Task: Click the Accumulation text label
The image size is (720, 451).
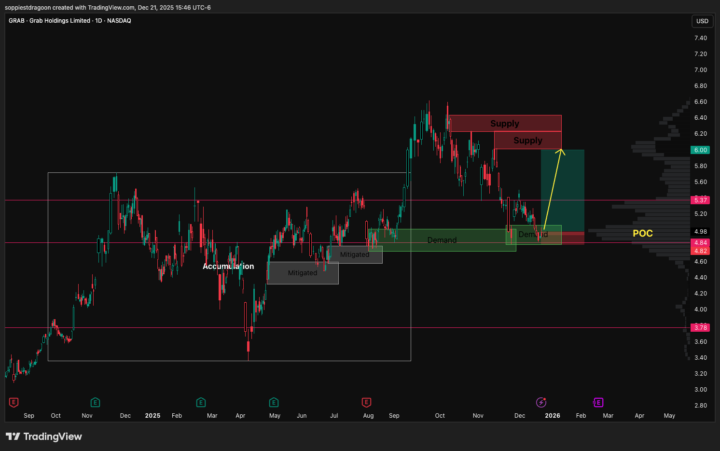Action: 228,267
